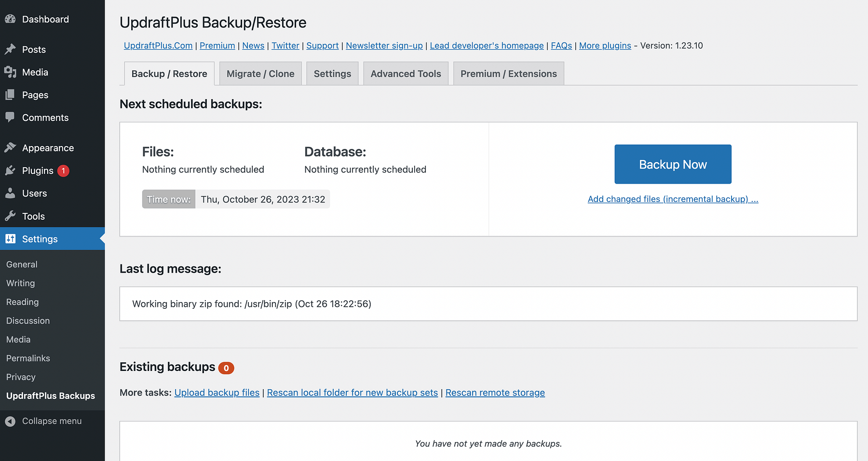The width and height of the screenshot is (868, 461).
Task: Select the Appearance paintbrush icon
Action: (11, 147)
